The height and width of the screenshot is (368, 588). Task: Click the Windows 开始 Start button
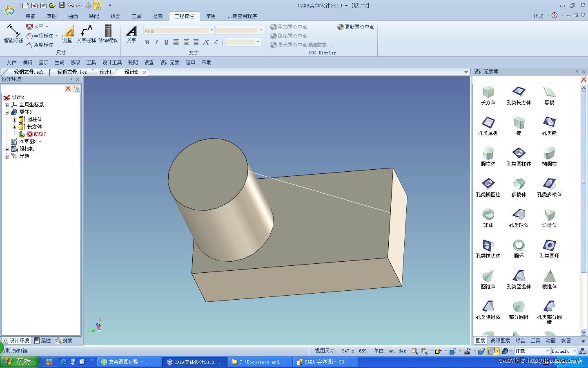[19, 362]
